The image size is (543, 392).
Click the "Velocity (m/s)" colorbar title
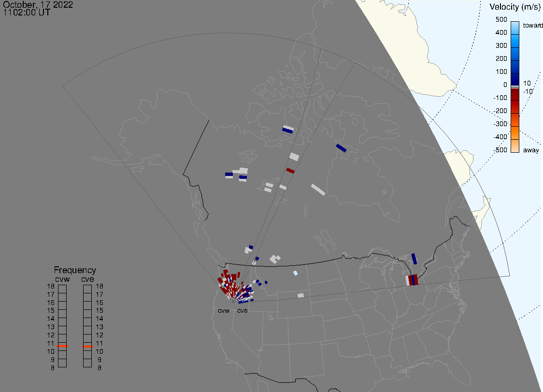pyautogui.click(x=514, y=7)
